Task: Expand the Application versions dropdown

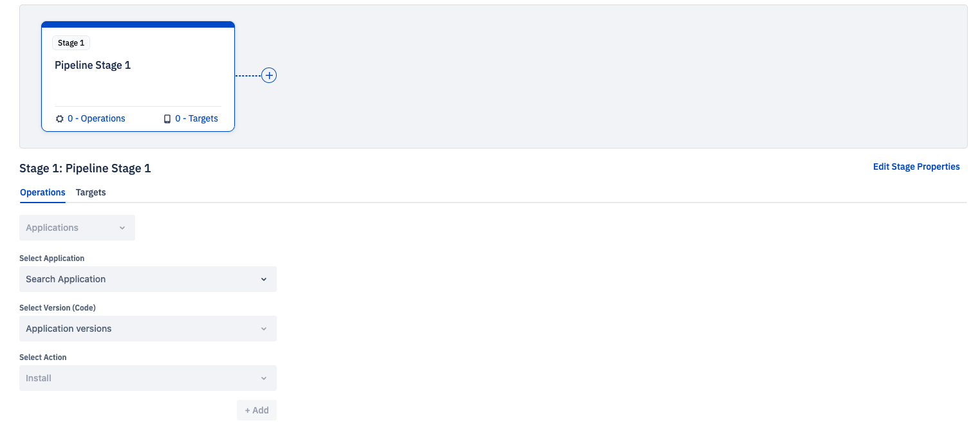Action: (x=147, y=329)
